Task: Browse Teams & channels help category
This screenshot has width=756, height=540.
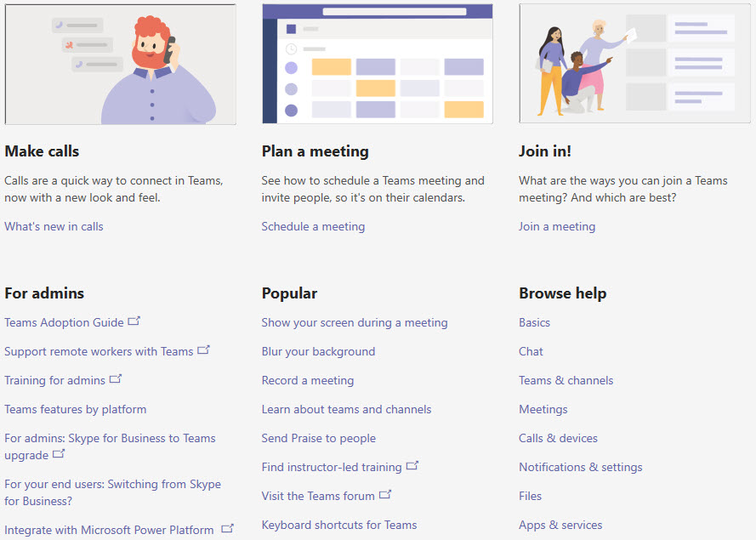Action: [x=566, y=380]
